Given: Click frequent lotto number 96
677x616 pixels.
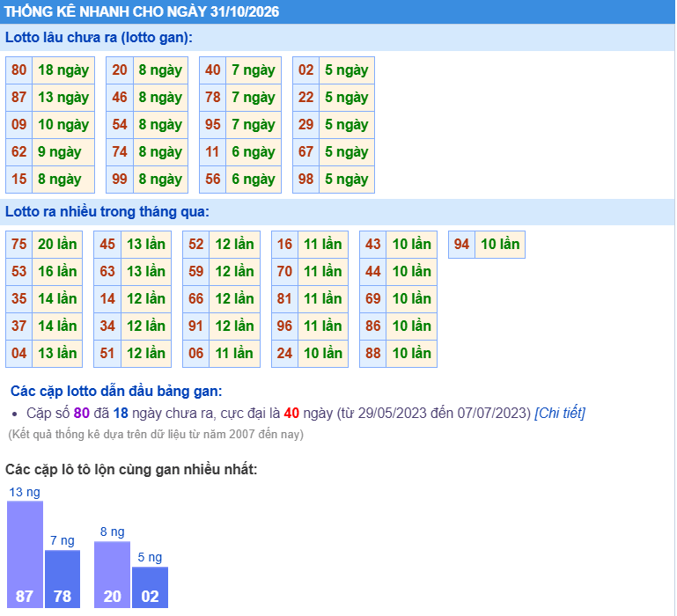Looking at the screenshot, I should click(284, 326).
